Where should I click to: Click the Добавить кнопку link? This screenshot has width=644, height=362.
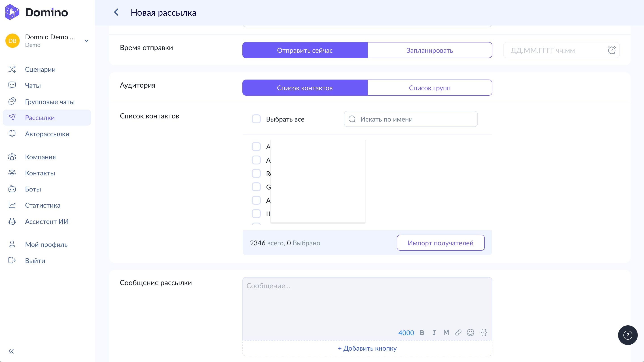[x=367, y=348]
